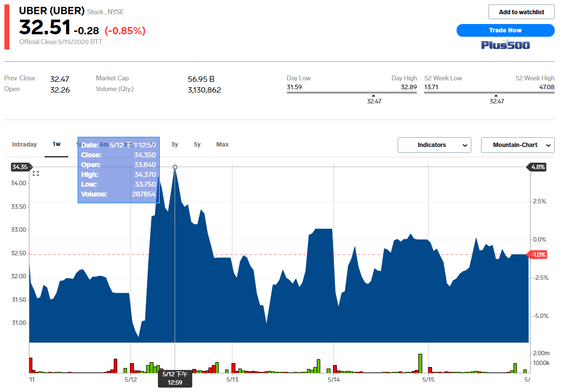Select the Max time range tab
The height and width of the screenshot is (392, 563).
(222, 145)
